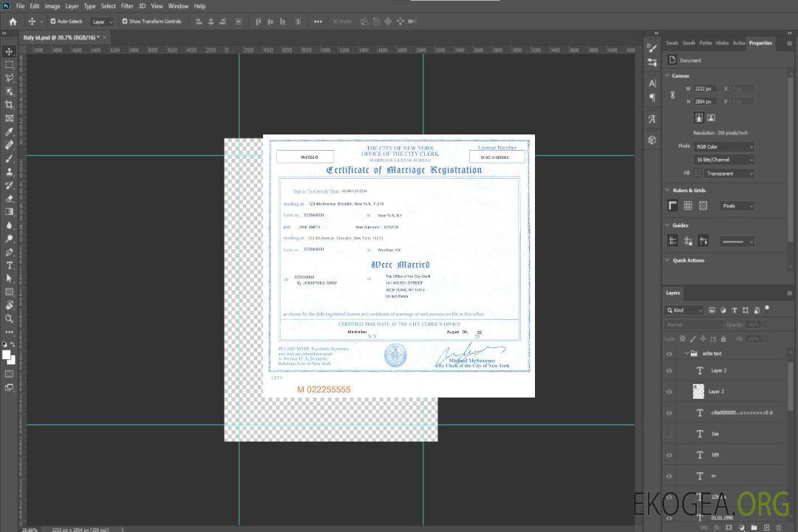Collapse the Canvas section
The image size is (798, 532).
point(667,75)
